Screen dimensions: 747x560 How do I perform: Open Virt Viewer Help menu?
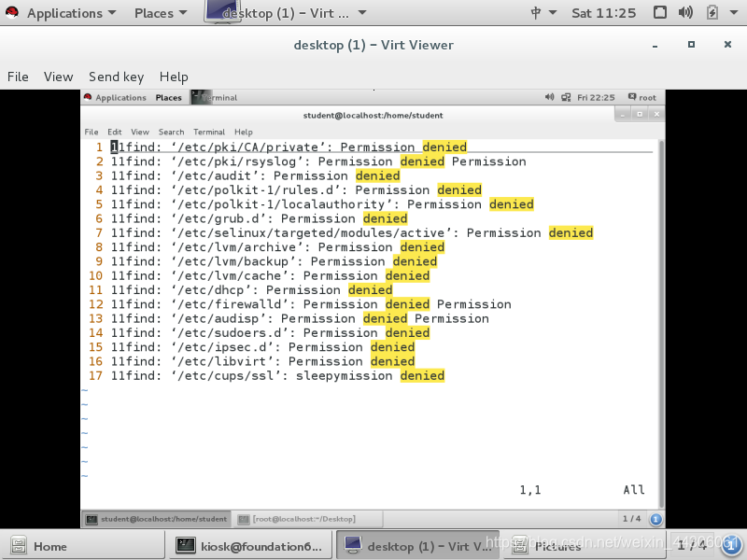coord(174,77)
